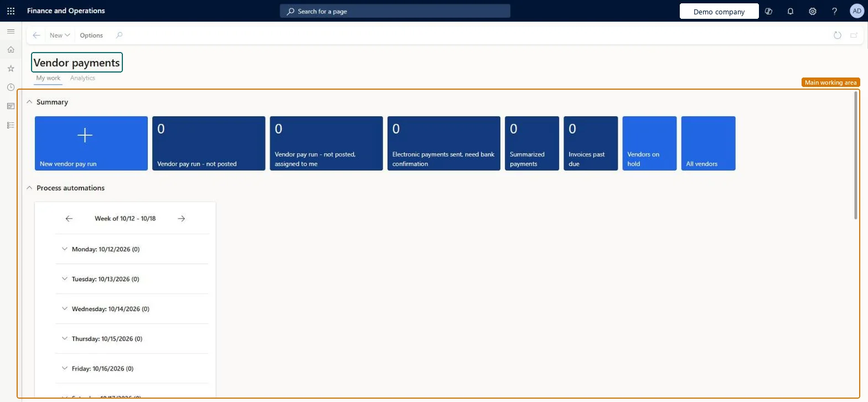
Task: Expand Tuesday: 10/13/2026 row
Action: (132, 279)
